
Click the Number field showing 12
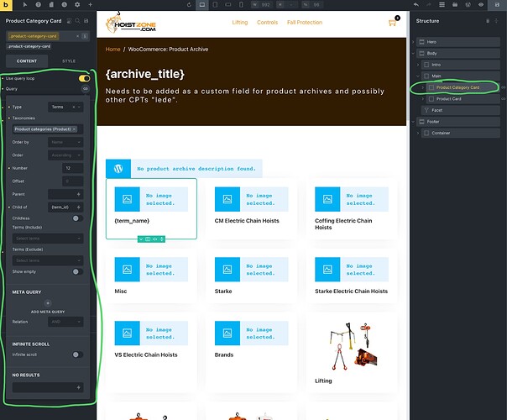(x=72, y=168)
